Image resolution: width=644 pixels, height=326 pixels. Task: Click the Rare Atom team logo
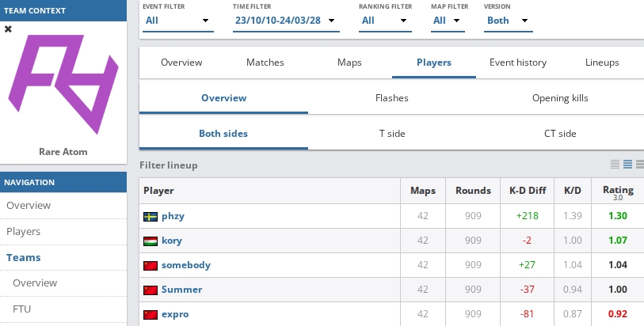click(x=63, y=84)
